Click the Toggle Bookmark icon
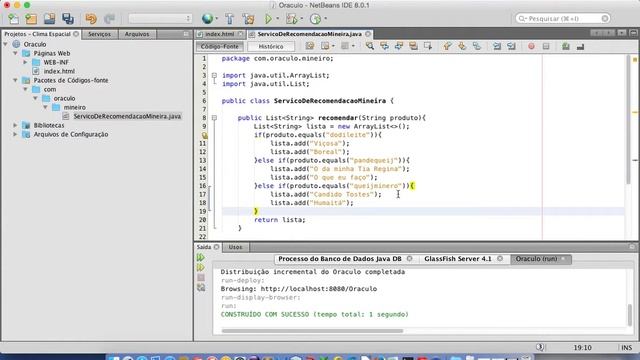Screen dimensions: 640x360 (x=477, y=47)
